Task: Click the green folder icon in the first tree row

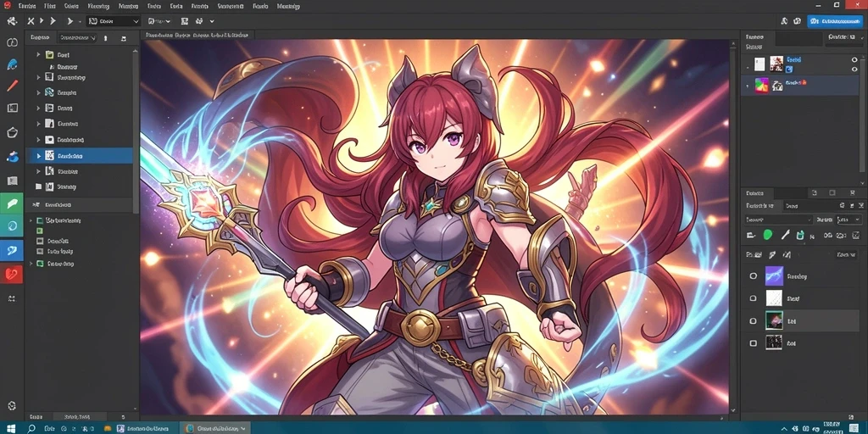Action: (x=48, y=55)
